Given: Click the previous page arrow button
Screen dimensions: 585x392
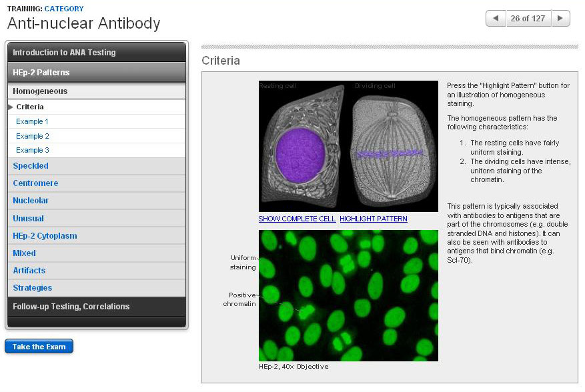Looking at the screenshot, I should point(496,19).
